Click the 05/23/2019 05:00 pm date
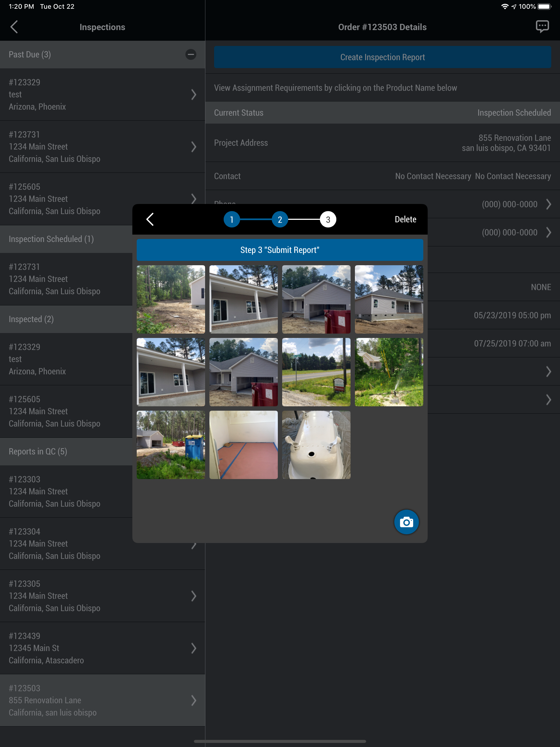The height and width of the screenshot is (747, 560). tap(512, 315)
